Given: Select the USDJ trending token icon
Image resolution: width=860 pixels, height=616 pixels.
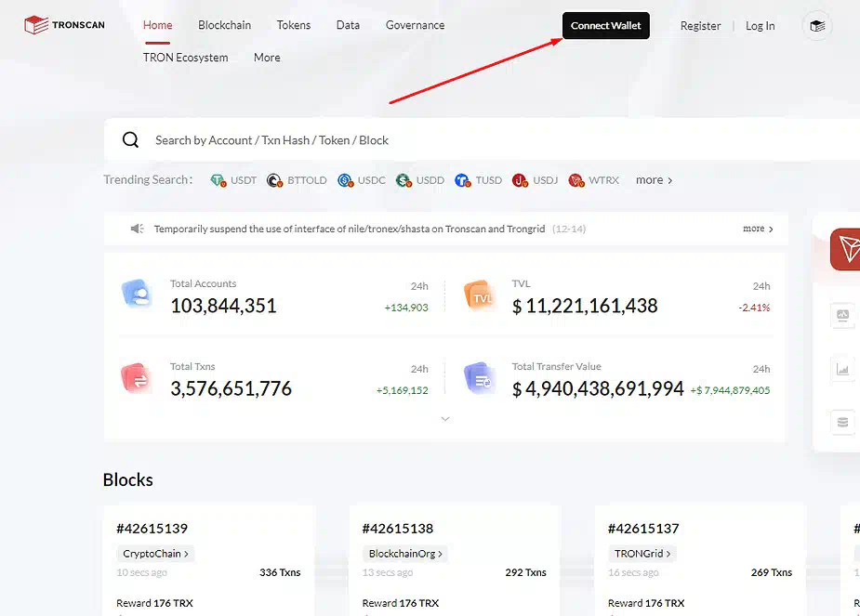Looking at the screenshot, I should (520, 179).
